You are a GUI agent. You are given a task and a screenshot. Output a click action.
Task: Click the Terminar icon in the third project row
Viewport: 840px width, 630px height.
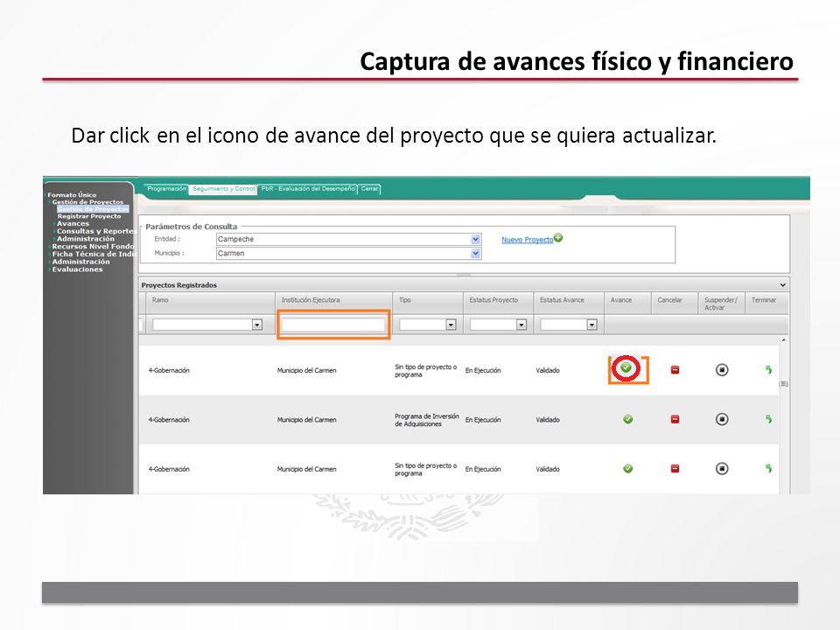768,468
